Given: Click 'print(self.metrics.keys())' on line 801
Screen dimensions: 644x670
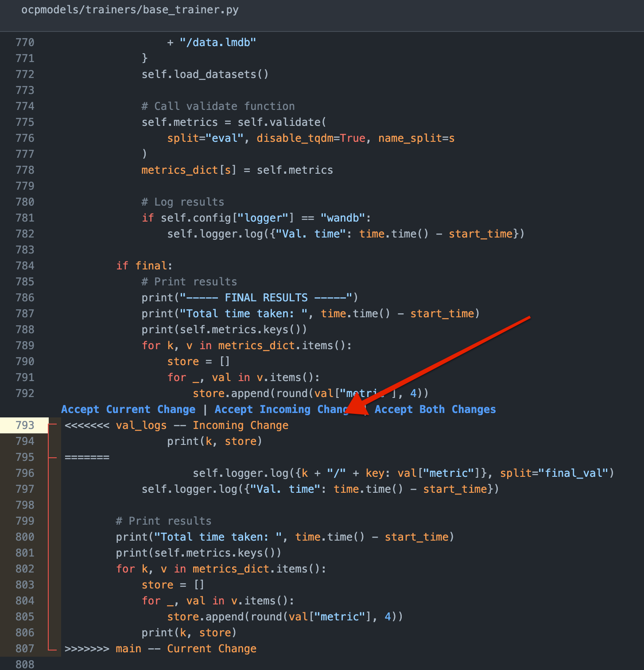Looking at the screenshot, I should coord(198,553).
